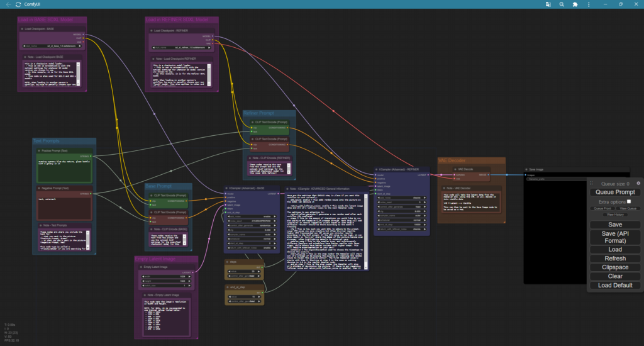Click the zoom magnifier icon in title bar
The image size is (644, 346).
click(x=562, y=4)
